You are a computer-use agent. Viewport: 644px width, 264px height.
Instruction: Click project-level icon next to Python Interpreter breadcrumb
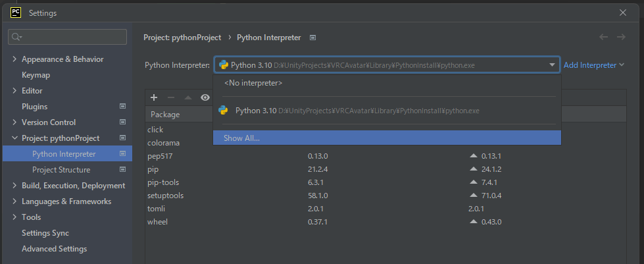(312, 38)
